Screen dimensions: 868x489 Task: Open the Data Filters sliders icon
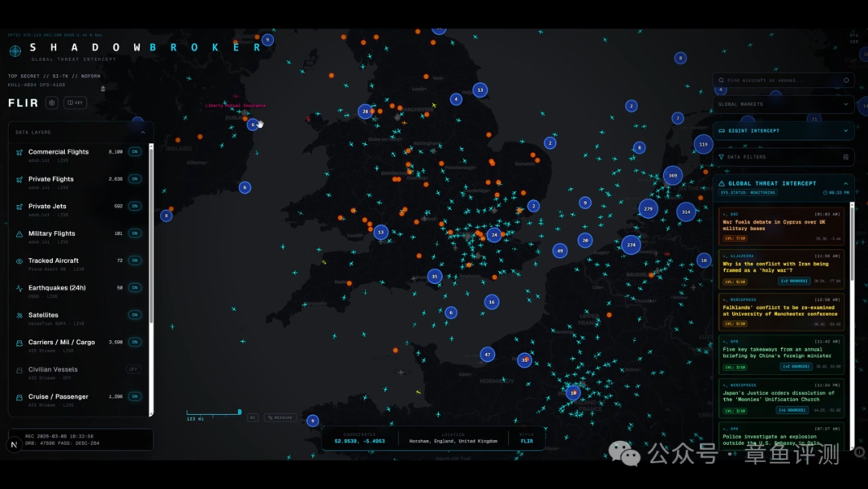(845, 158)
